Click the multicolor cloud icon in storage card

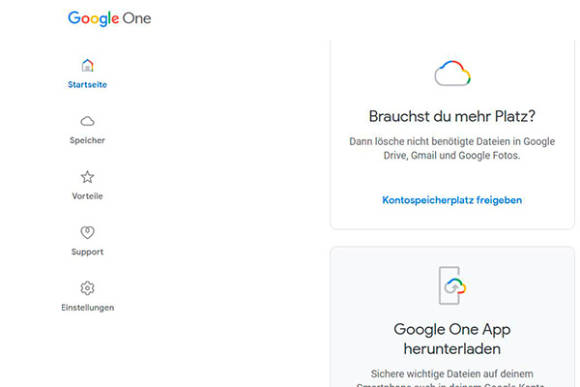coord(452,73)
